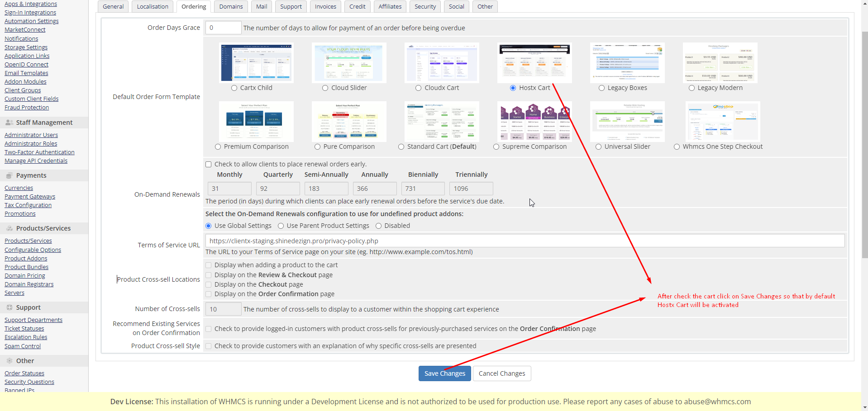Open the Security tab
This screenshot has width=868, height=411.
pos(425,6)
